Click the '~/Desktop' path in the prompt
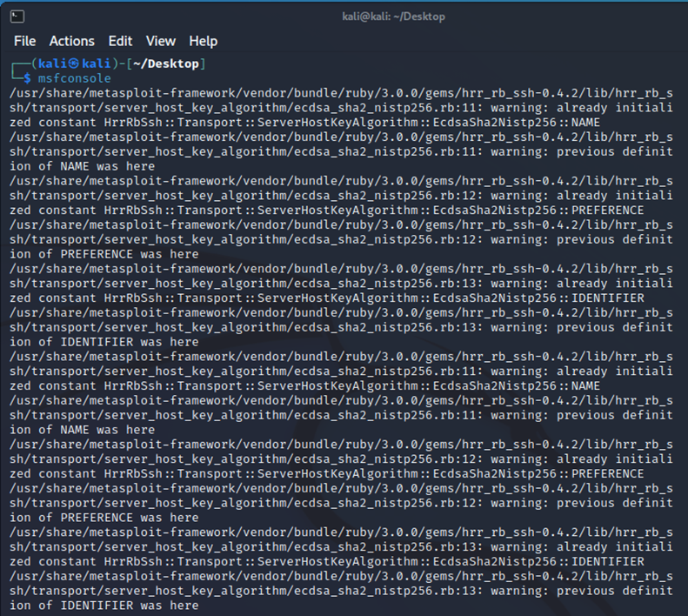Screen dimensions: 688x616 pyautogui.click(x=170, y=64)
